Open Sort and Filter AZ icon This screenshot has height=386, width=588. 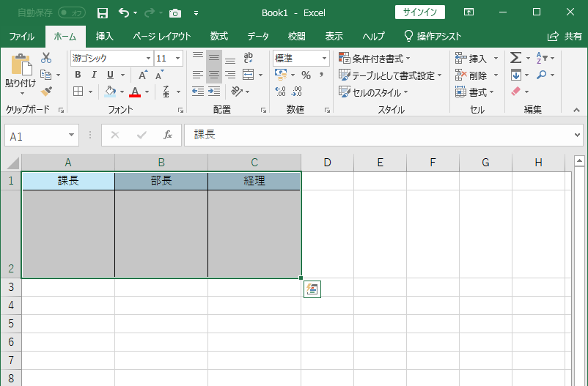pyautogui.click(x=542, y=58)
